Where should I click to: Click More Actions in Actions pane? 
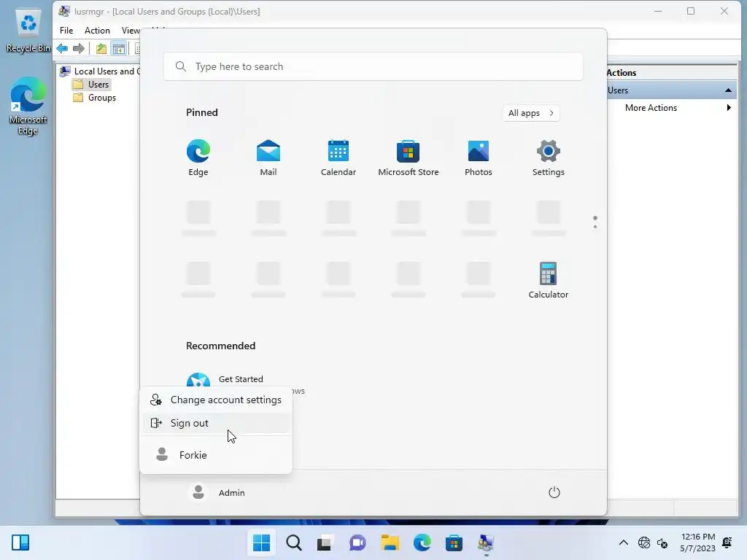(x=651, y=108)
